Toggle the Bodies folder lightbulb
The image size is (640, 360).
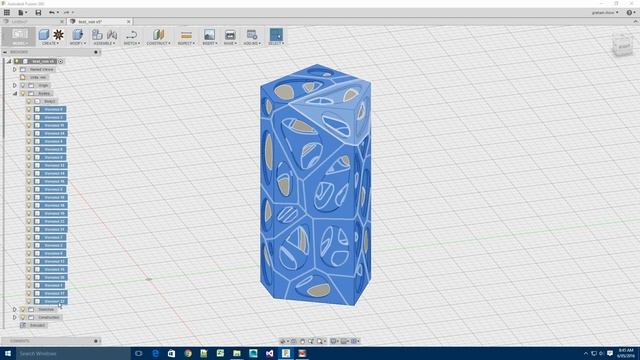pyautogui.click(x=23, y=93)
